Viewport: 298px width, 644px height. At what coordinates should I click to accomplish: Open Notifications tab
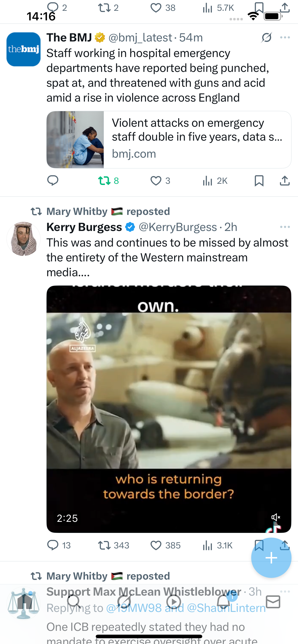pos(223,602)
